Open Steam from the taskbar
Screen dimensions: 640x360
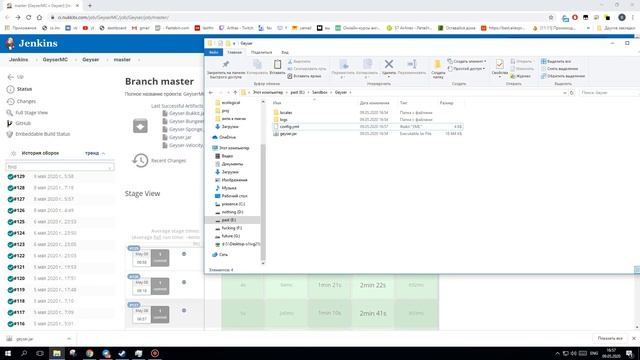(x=122, y=353)
